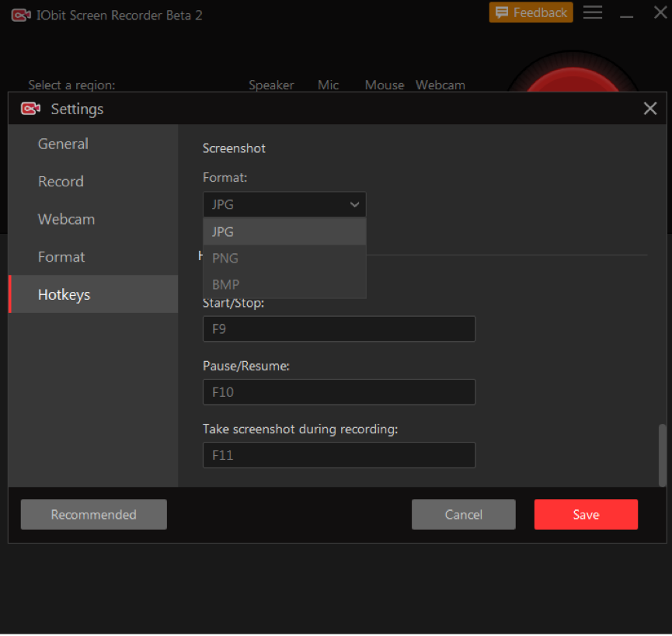Minimize the IObit Screen Recorder window
The height and width of the screenshot is (636, 672).
[x=626, y=16]
